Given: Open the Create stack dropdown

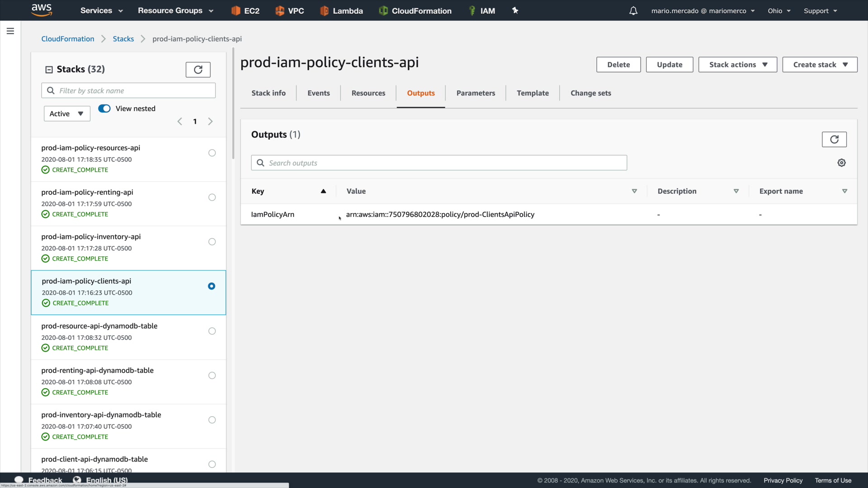Looking at the screenshot, I should pos(820,65).
